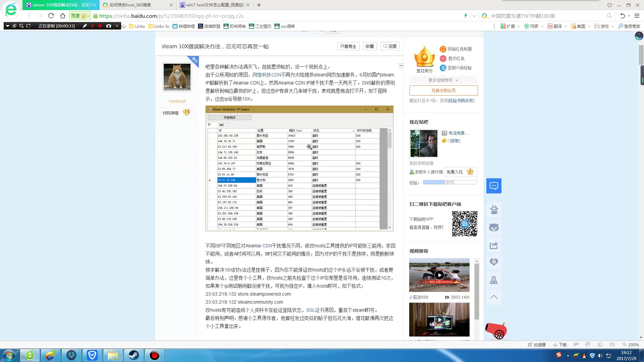Open the 登录管家 login manager
The image size is (644, 362).
629,26
